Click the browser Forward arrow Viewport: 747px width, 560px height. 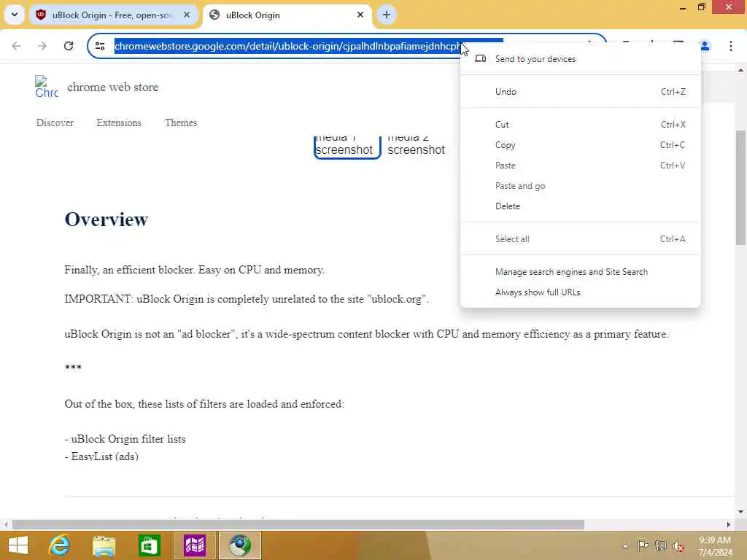(x=42, y=46)
